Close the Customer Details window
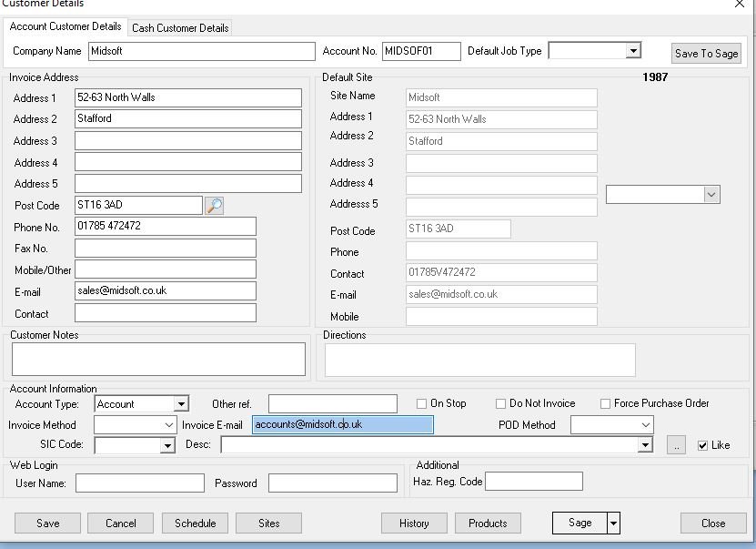This screenshot has width=756, height=549. pyautogui.click(x=739, y=4)
